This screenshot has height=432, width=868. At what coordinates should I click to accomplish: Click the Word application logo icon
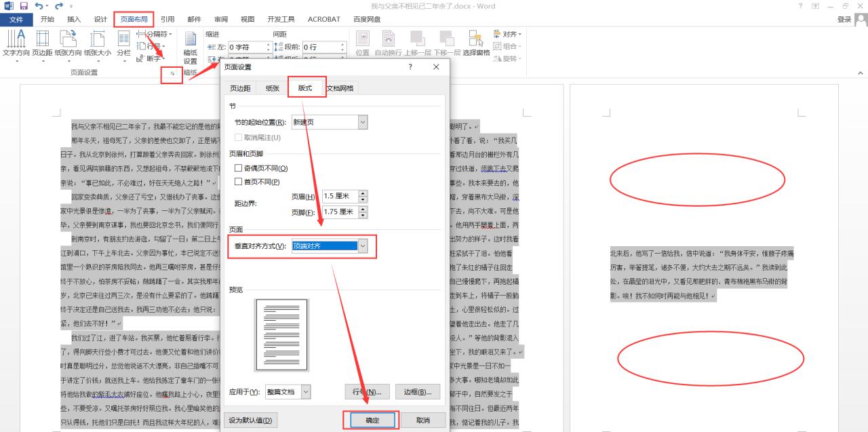(x=9, y=5)
